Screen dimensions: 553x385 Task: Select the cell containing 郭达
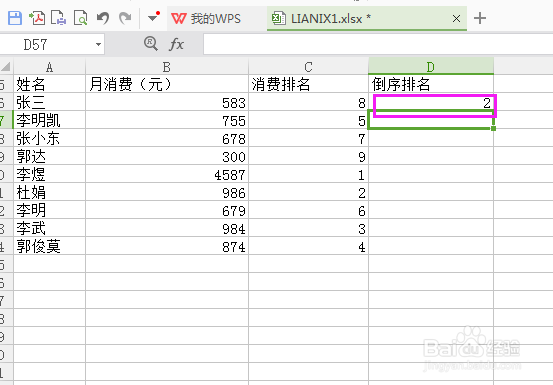49,156
